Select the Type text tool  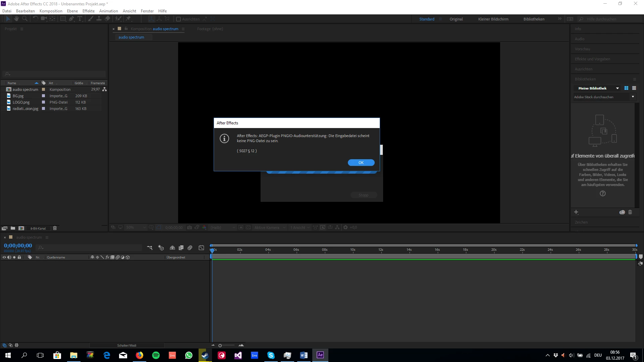coord(80,19)
